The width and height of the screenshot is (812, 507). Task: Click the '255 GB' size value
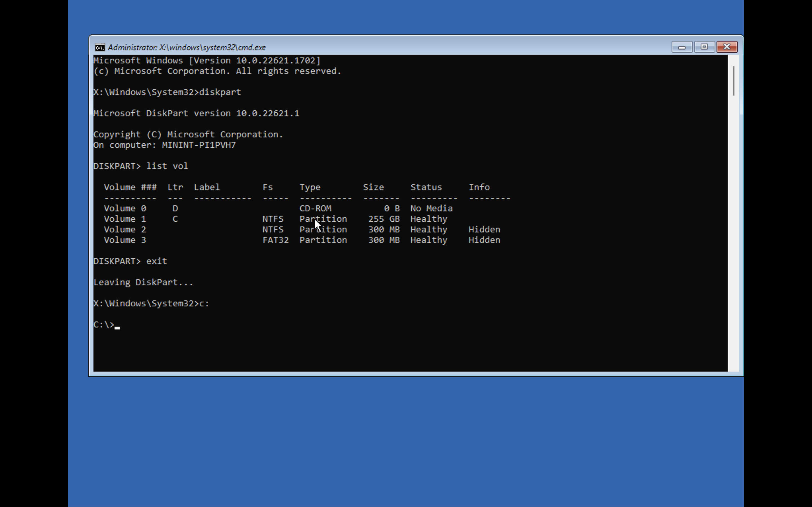[x=383, y=219]
